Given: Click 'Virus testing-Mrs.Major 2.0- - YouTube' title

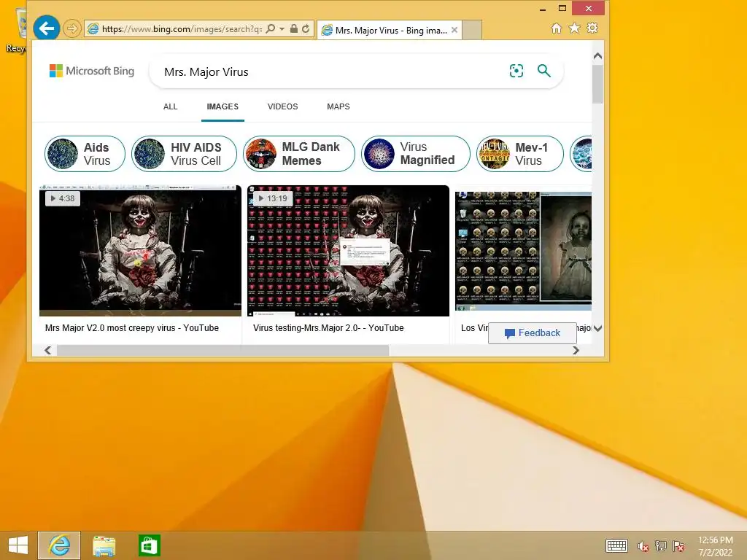Looking at the screenshot, I should pos(328,328).
